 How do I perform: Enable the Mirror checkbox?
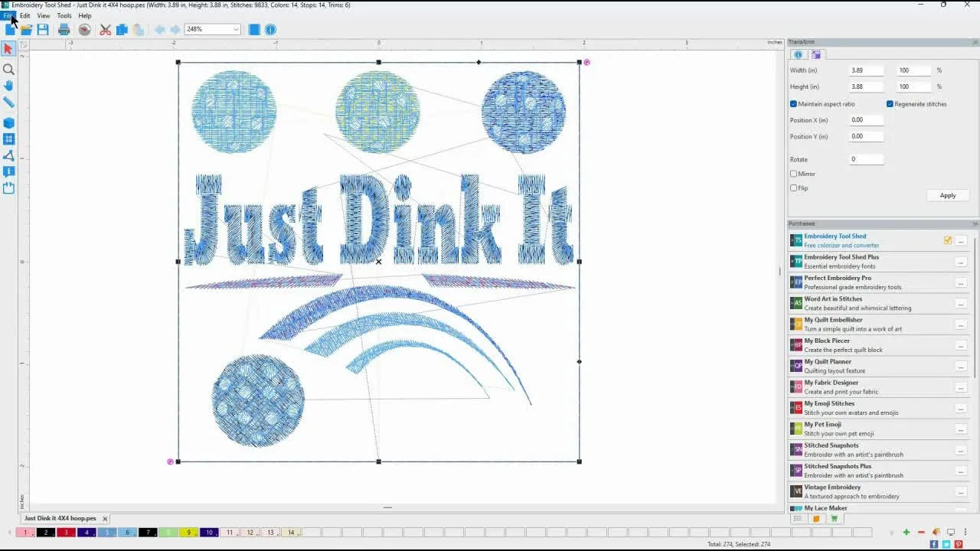[x=793, y=174]
